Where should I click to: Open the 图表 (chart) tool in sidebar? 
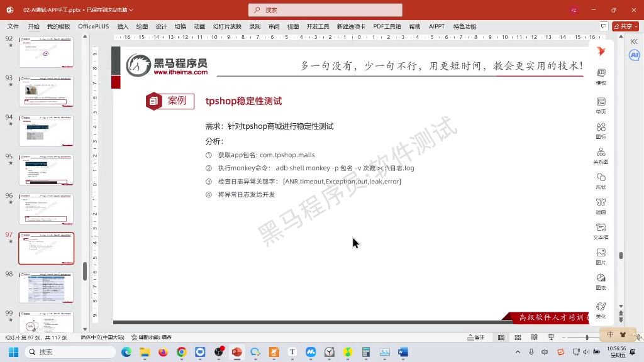tap(601, 282)
